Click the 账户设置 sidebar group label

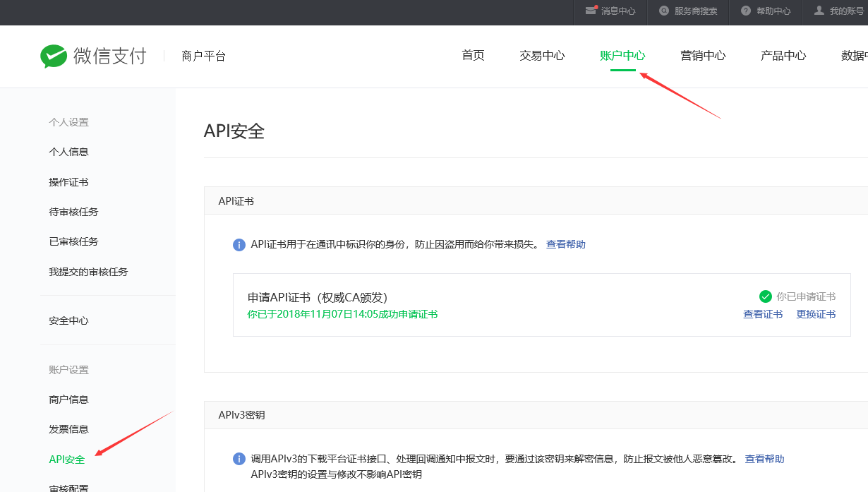point(68,370)
